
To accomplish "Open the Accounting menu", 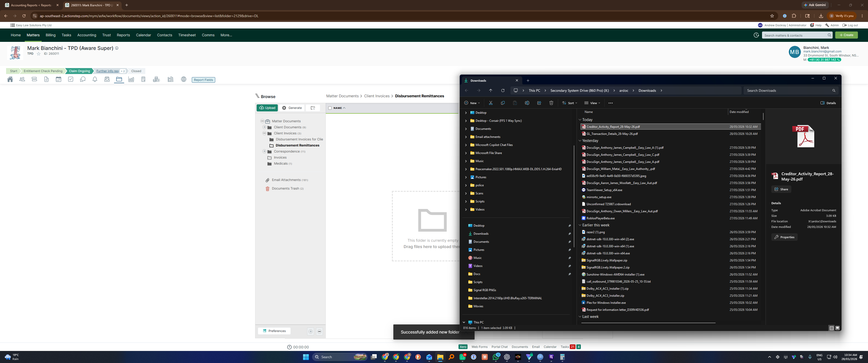I will point(87,35).
